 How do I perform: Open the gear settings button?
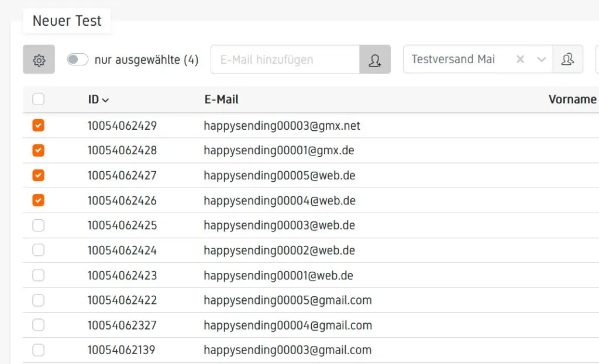tap(39, 60)
